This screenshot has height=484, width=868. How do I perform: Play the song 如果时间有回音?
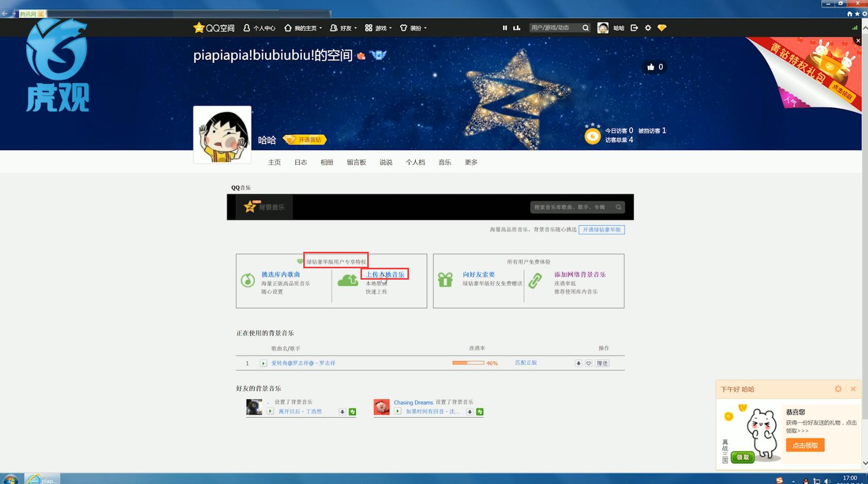click(398, 411)
